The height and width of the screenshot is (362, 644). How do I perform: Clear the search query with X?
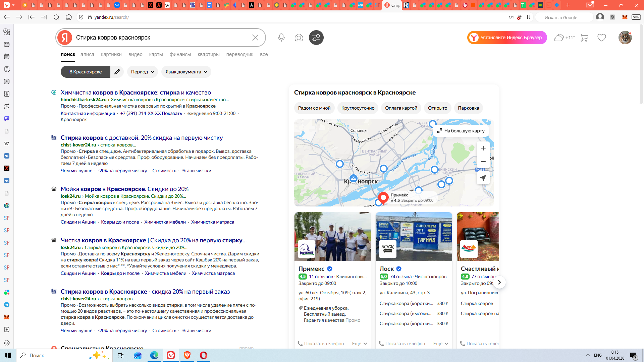pyautogui.click(x=255, y=38)
